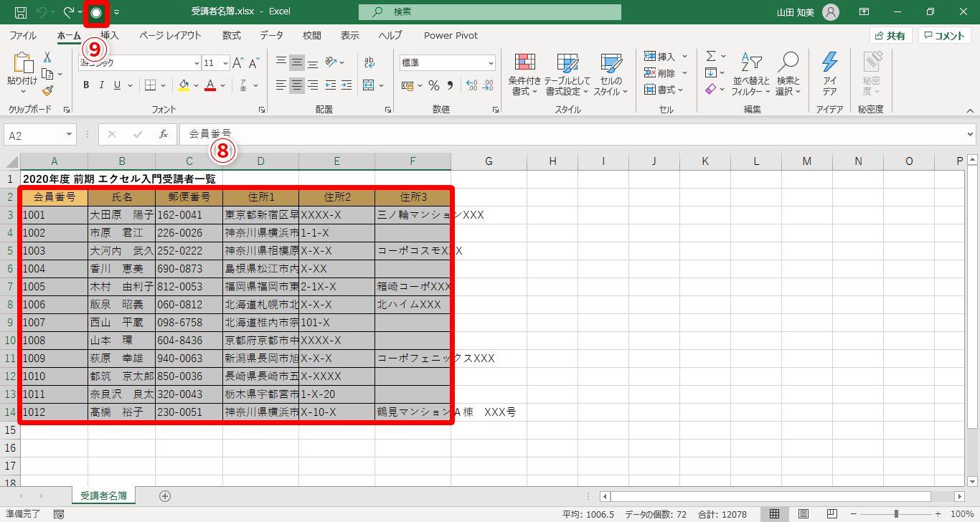Open Cell Styles (セルのスタイル)

(611, 74)
